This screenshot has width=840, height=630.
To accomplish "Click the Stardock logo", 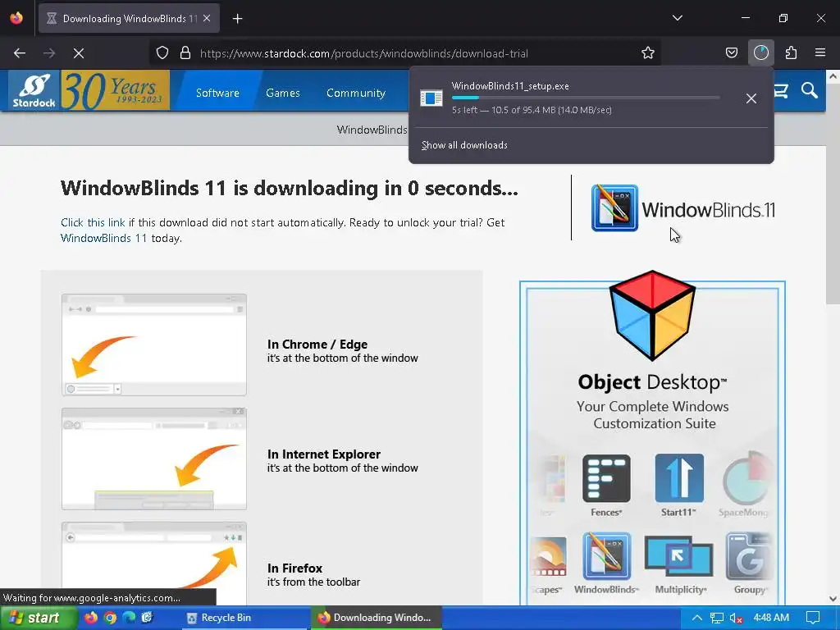I will (34, 90).
